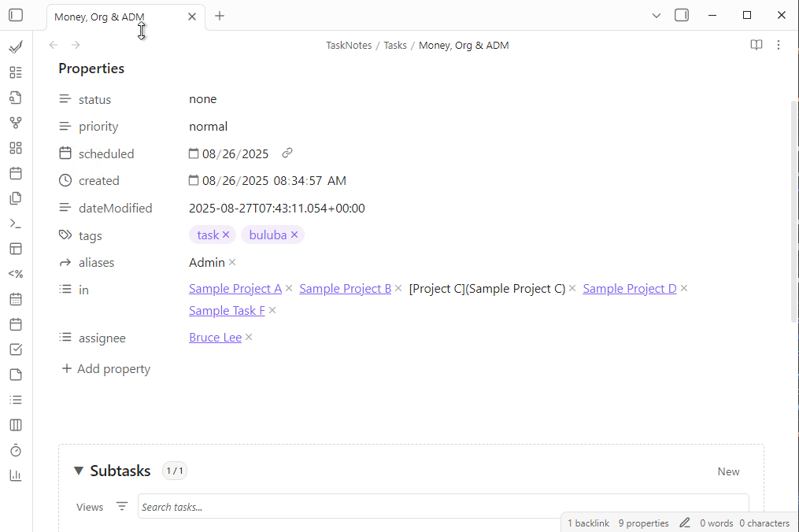Open the task list via checkmark ribbon icon
The height and width of the screenshot is (532, 799).
[15, 47]
